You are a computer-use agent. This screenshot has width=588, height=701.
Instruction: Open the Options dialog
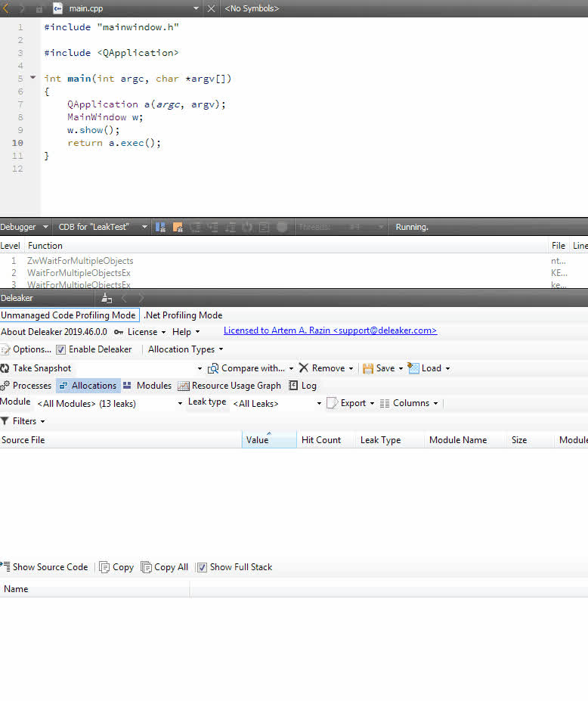[26, 349]
